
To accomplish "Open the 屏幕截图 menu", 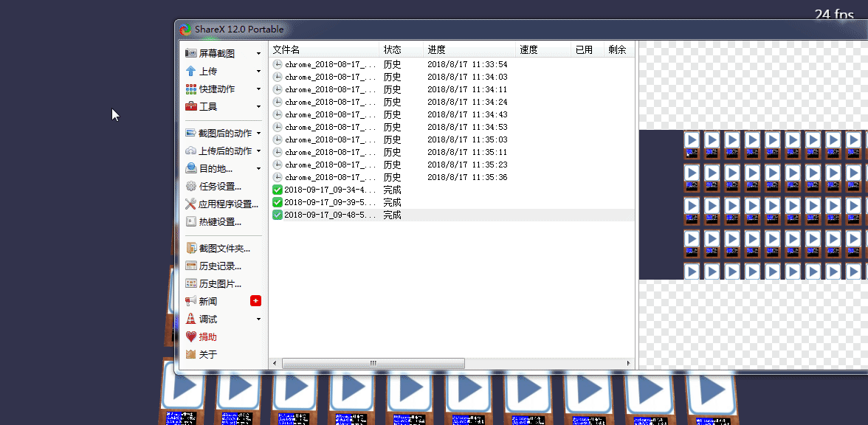I will [223, 54].
